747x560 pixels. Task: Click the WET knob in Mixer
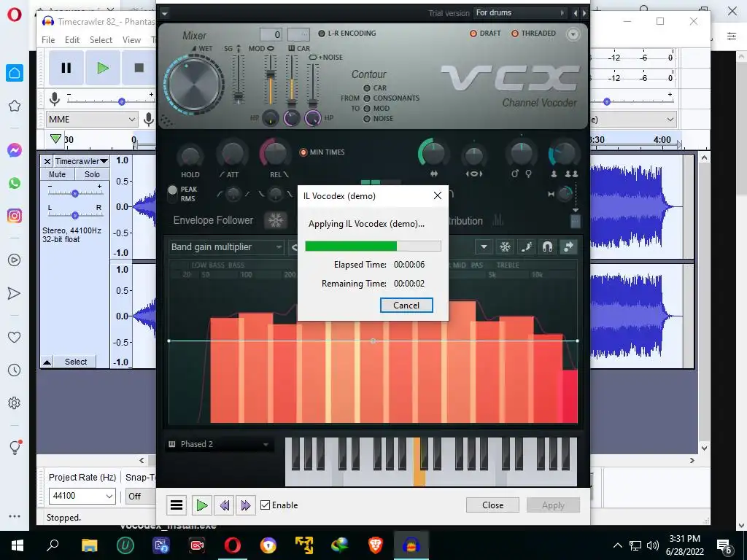[x=193, y=85]
